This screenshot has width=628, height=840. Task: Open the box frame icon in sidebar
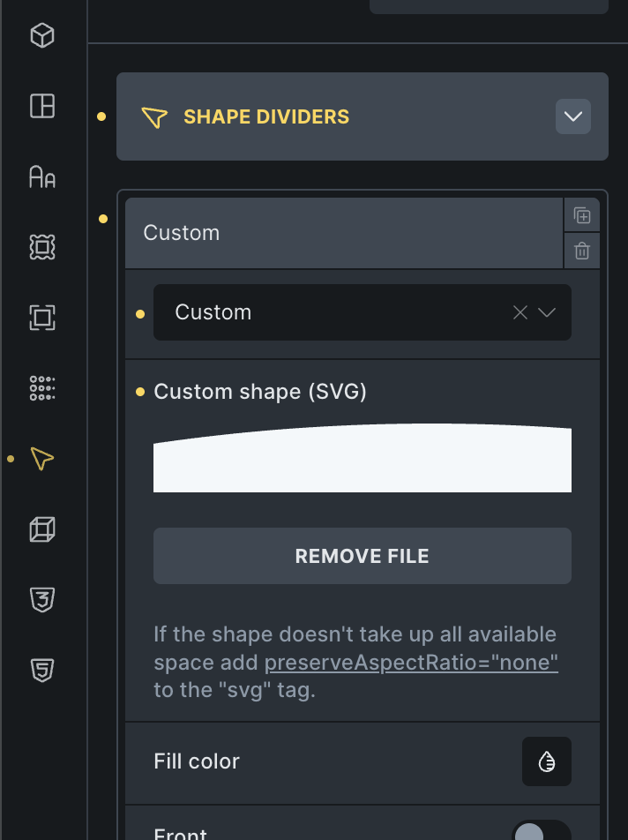point(42,317)
